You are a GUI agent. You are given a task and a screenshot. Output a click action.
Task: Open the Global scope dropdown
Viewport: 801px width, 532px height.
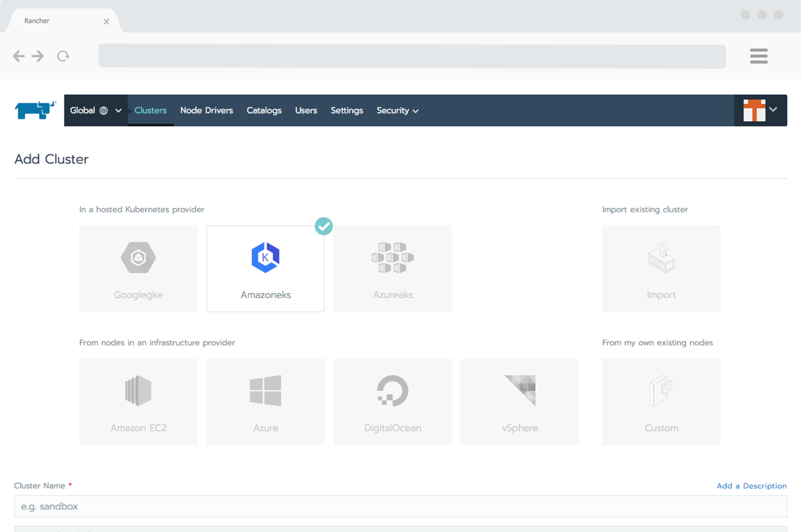coord(96,110)
